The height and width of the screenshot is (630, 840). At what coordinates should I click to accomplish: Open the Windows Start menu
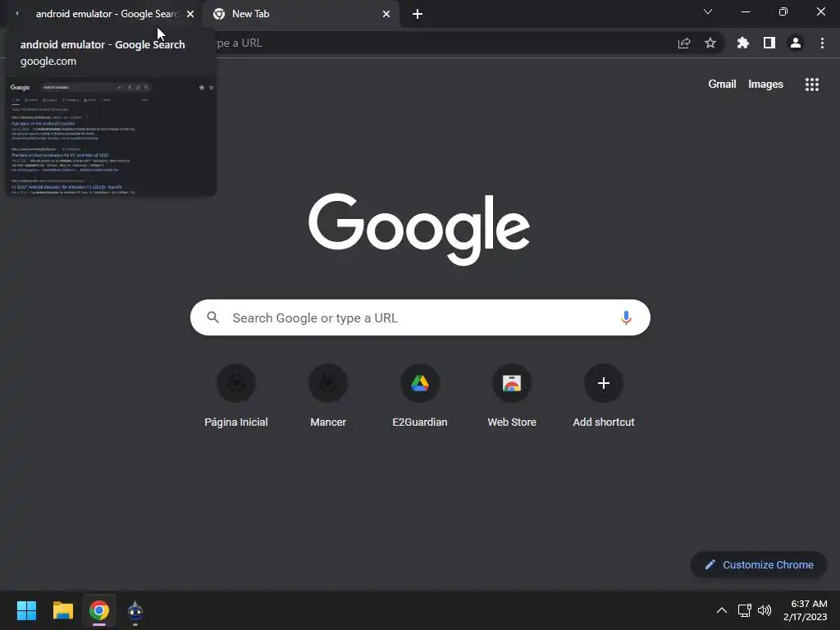coord(26,610)
